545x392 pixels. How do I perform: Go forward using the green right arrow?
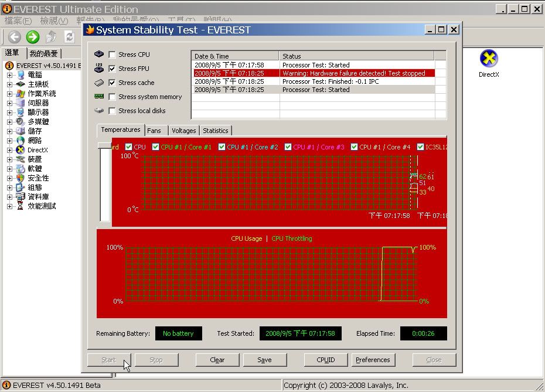(33, 37)
